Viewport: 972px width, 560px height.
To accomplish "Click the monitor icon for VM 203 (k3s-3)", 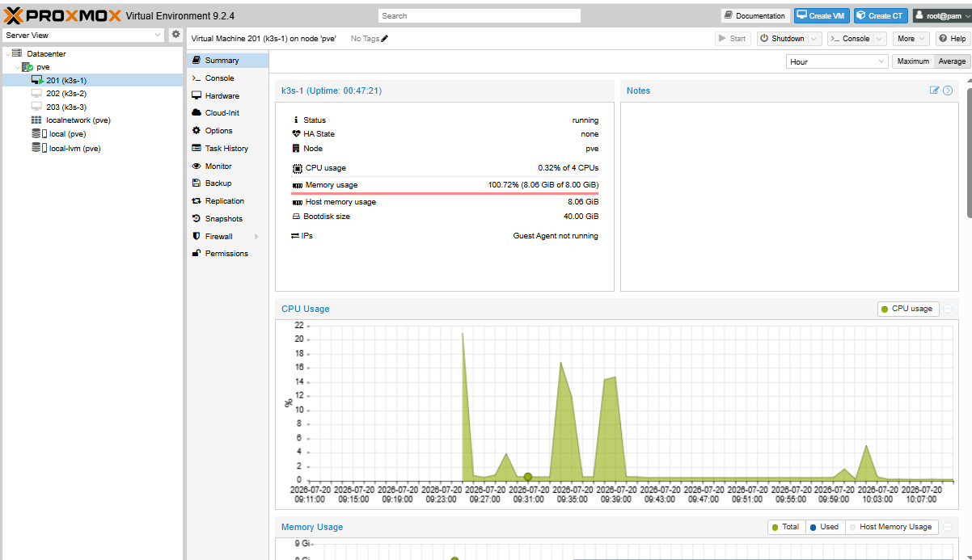I will pyautogui.click(x=36, y=107).
